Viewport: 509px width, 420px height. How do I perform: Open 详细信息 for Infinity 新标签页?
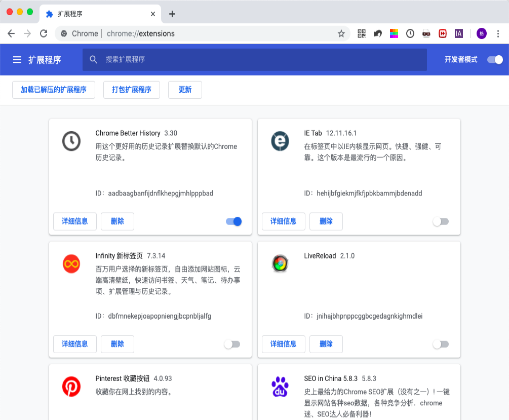click(75, 345)
